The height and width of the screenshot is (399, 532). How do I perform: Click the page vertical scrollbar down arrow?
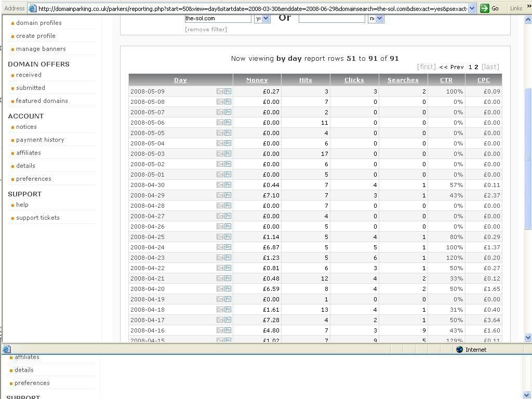pos(528,338)
